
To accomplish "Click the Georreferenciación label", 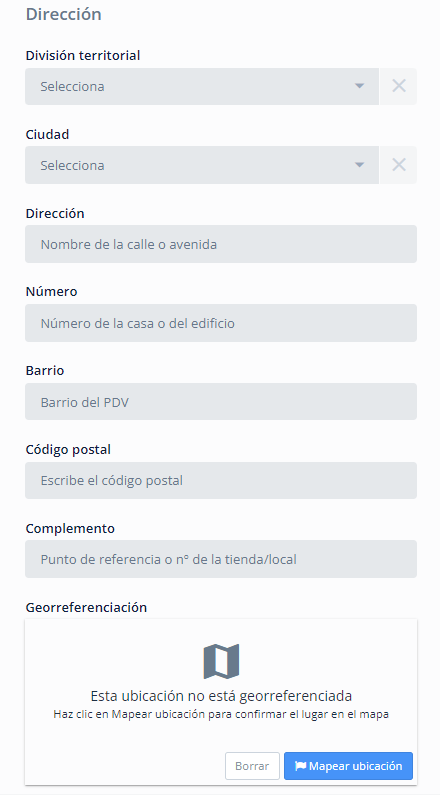I will click(x=86, y=607).
